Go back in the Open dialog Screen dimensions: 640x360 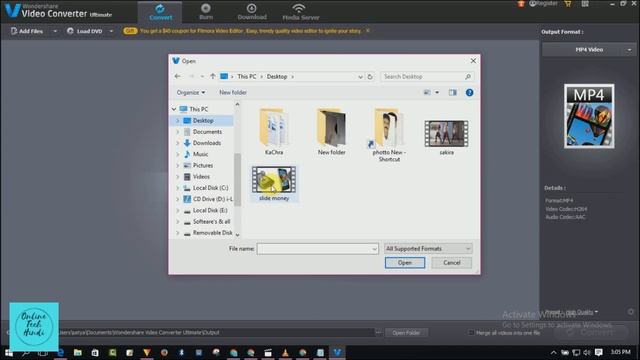[178, 76]
